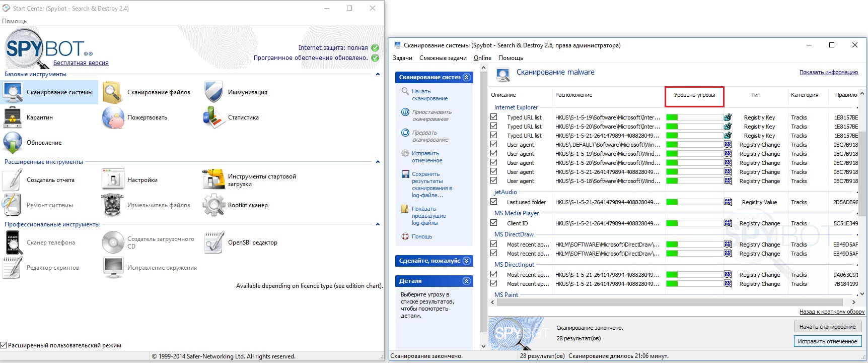Click Начать сканирование in the left task panel
The width and height of the screenshot is (868, 363).
(x=429, y=95)
